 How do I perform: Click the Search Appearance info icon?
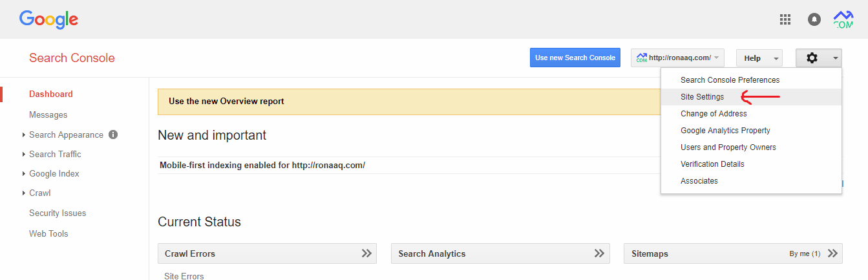(113, 135)
